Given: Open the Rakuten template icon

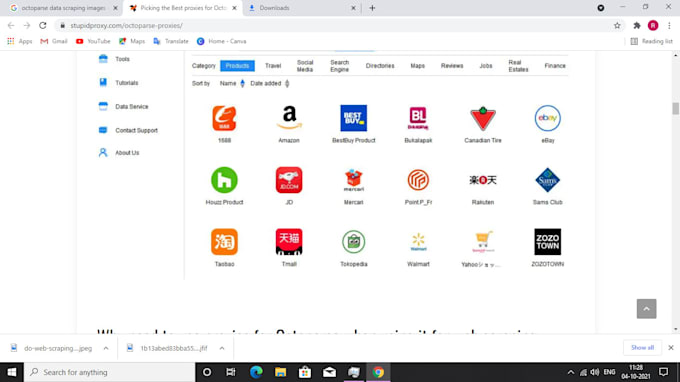Looking at the screenshot, I should pyautogui.click(x=483, y=180).
